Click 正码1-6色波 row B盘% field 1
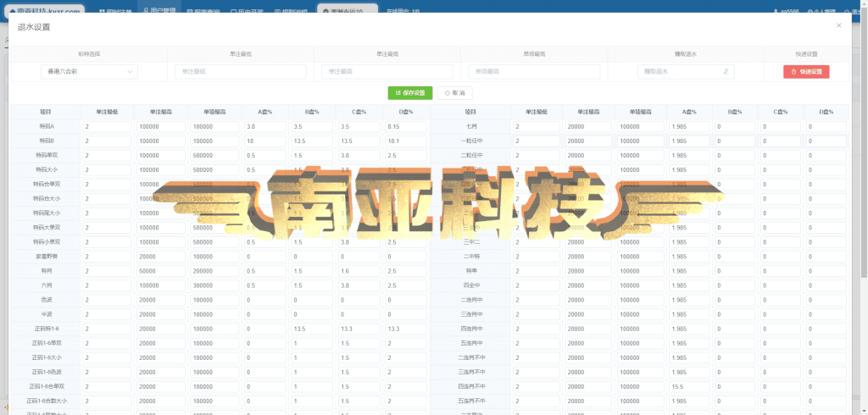Screen dimensions: 868x415 [312, 372]
